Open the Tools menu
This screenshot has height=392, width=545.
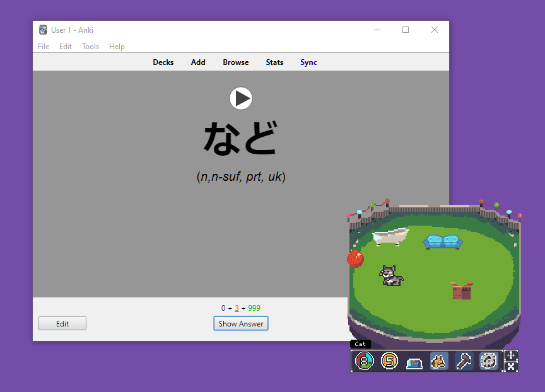pos(90,47)
